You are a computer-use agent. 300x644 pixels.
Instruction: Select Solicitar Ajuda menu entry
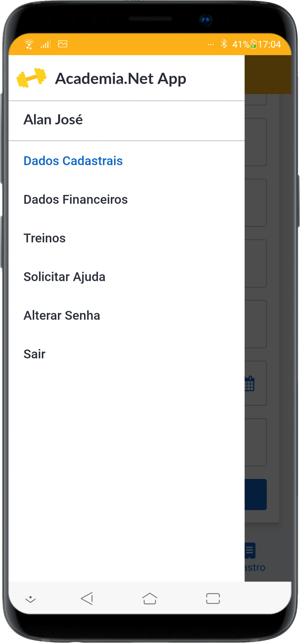coord(64,277)
